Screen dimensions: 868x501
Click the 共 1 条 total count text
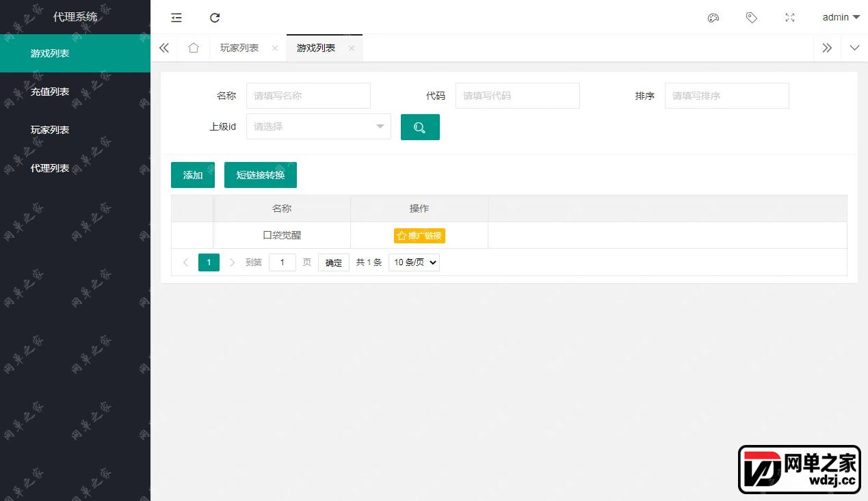(369, 262)
